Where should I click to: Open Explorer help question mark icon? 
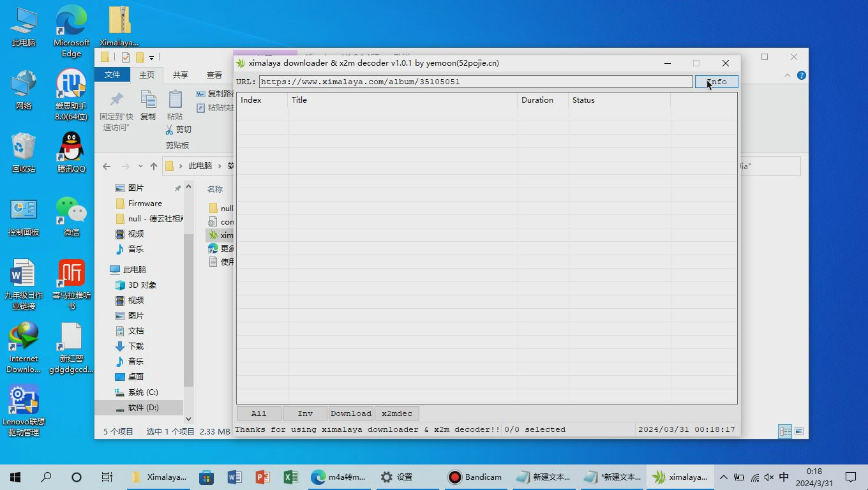tap(801, 75)
